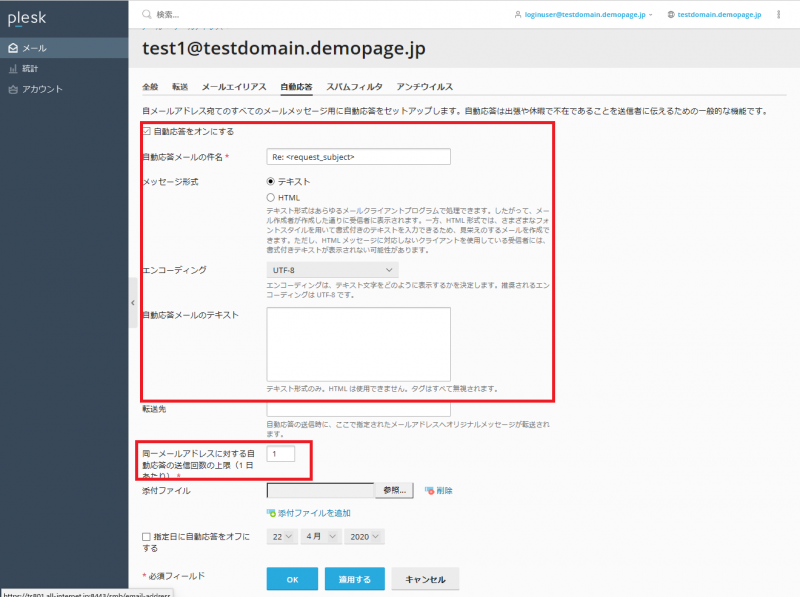800x597 pixels.
Task: Select the テキスト message format radio
Action: point(271,182)
